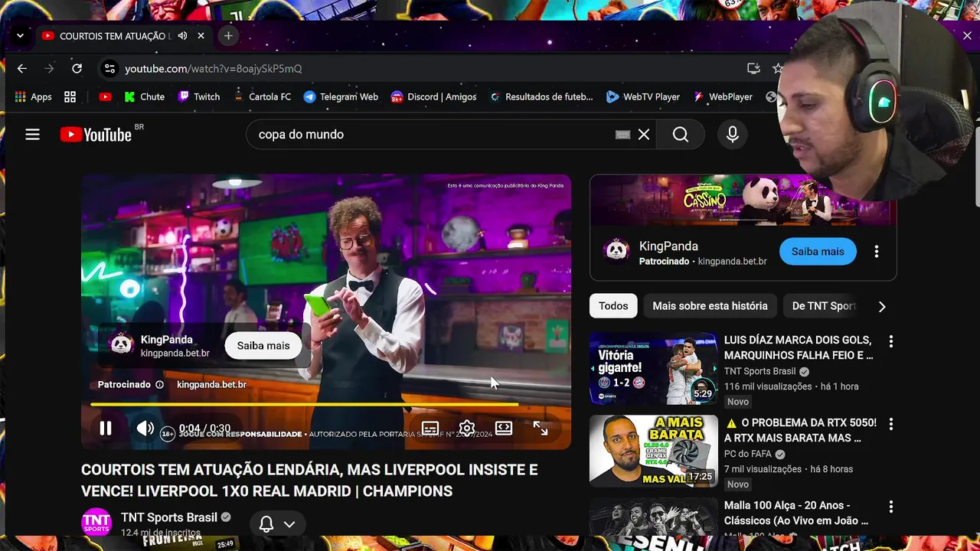980x551 pixels.
Task: Open the player settings gear
Action: (x=467, y=429)
